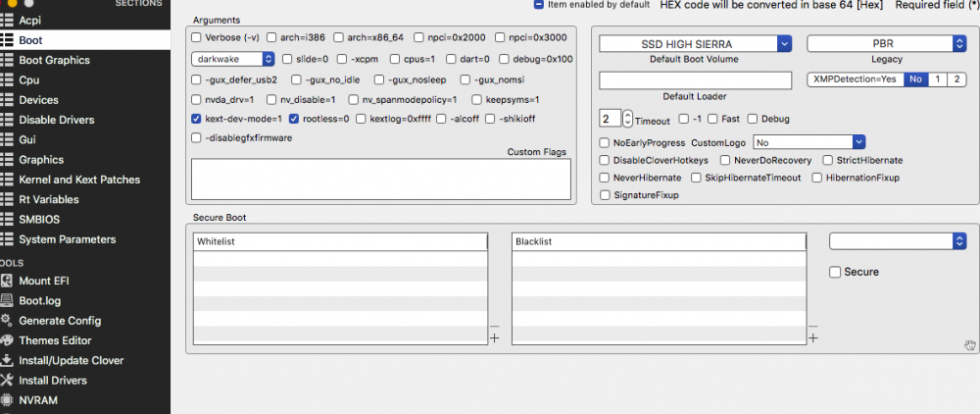This screenshot has height=414, width=980.
Task: Add a Whitelist entry with plus
Action: [494, 338]
